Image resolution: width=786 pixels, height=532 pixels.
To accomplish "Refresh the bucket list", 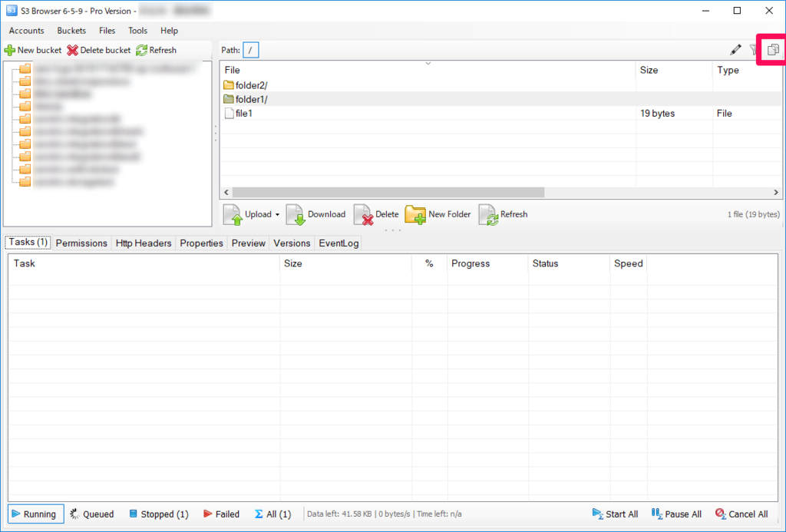I will pos(156,50).
